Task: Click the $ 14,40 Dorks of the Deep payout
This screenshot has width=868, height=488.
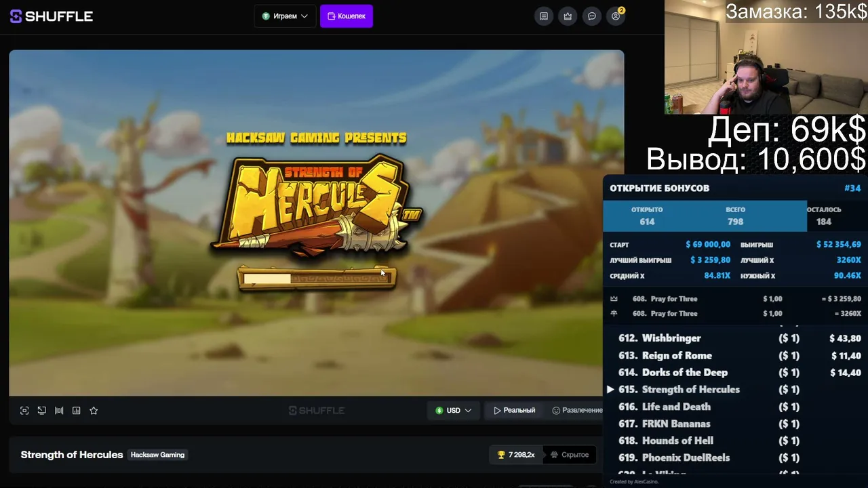Action: [845, 373]
